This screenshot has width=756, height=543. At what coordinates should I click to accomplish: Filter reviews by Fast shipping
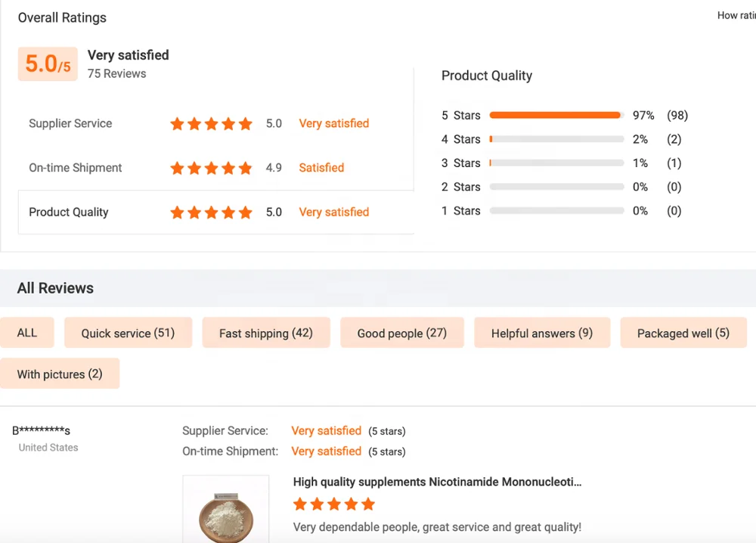tap(265, 333)
